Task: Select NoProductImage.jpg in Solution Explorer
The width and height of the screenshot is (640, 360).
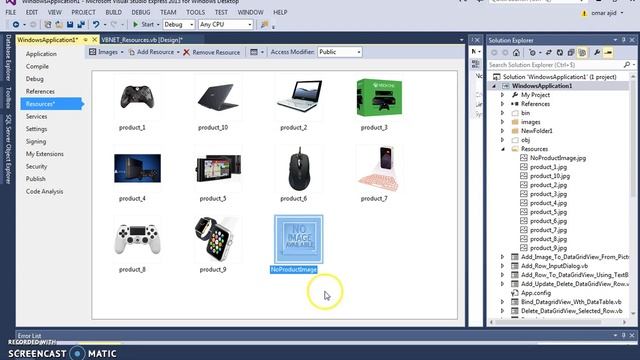Action: point(558,158)
